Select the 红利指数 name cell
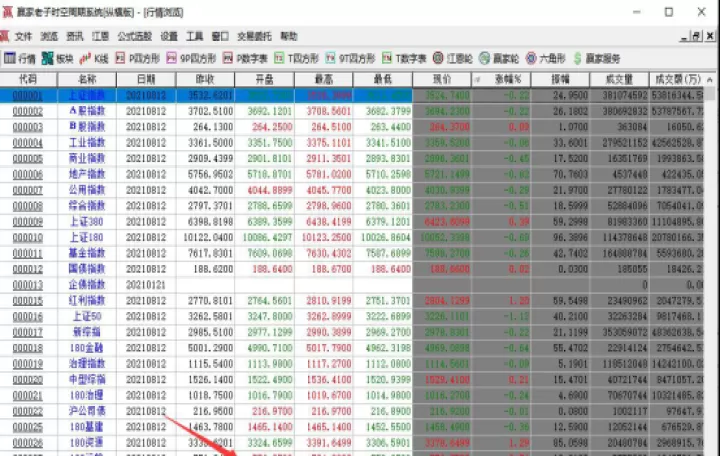The width and height of the screenshot is (720, 456). pos(87,300)
